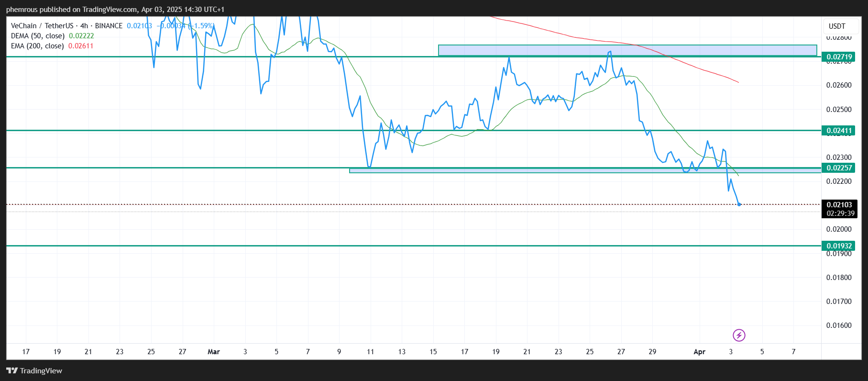This screenshot has height=381, width=868.
Task: Click the published on TradingView.com header text
Action: 115,10
